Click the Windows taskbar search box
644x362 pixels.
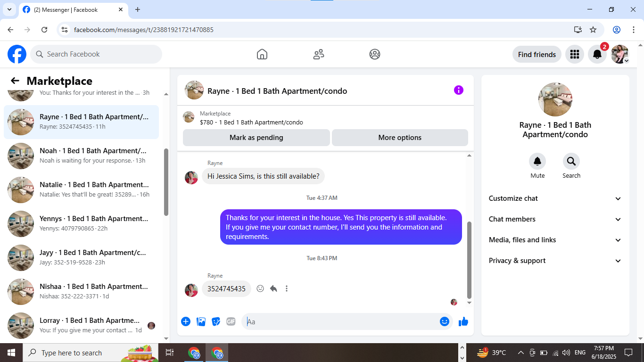(90, 353)
